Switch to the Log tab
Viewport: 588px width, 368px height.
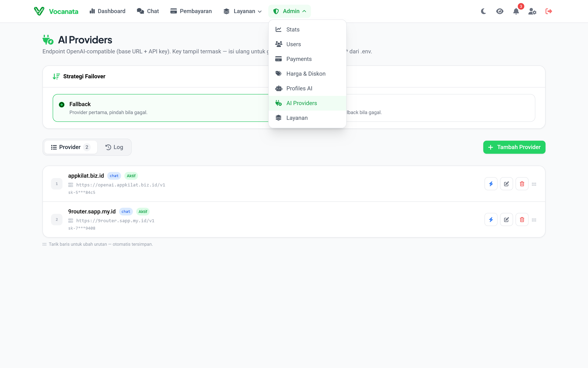pos(114,147)
